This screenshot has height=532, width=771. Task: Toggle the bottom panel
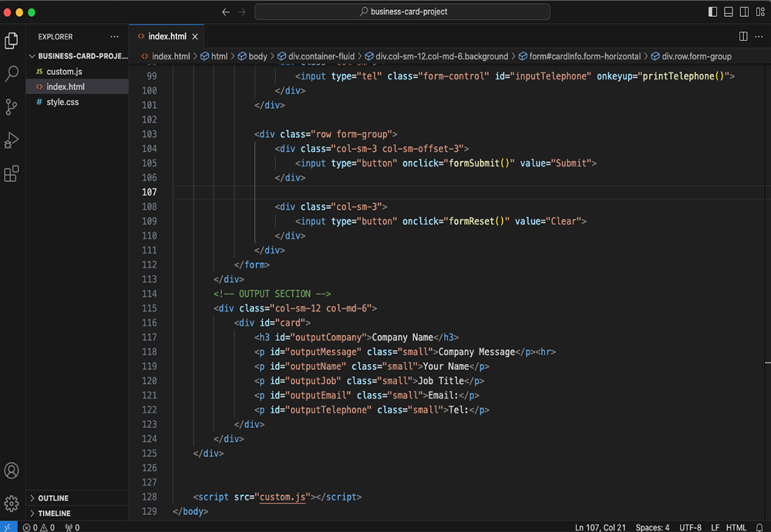(x=729, y=12)
